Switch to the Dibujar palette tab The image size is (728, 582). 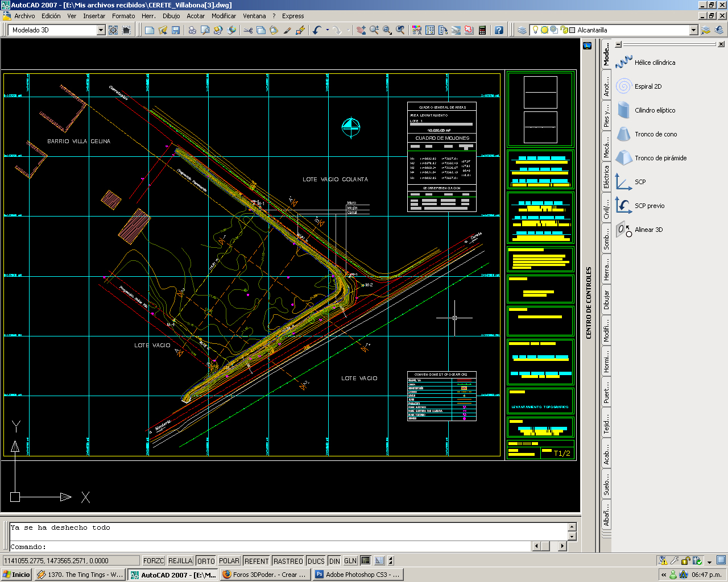tap(606, 300)
